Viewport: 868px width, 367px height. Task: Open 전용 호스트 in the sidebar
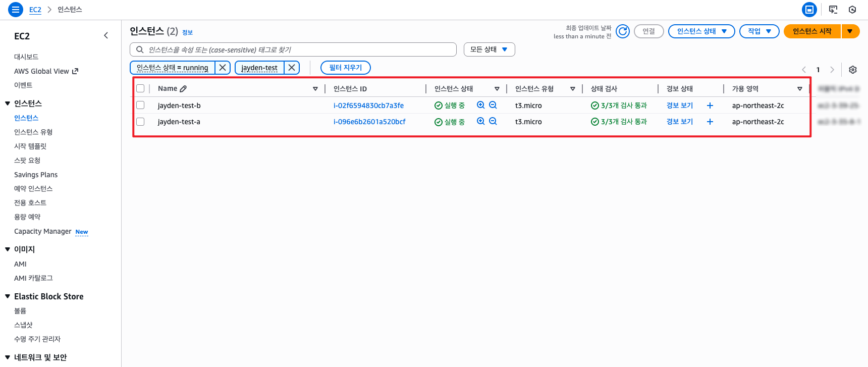coord(30,203)
